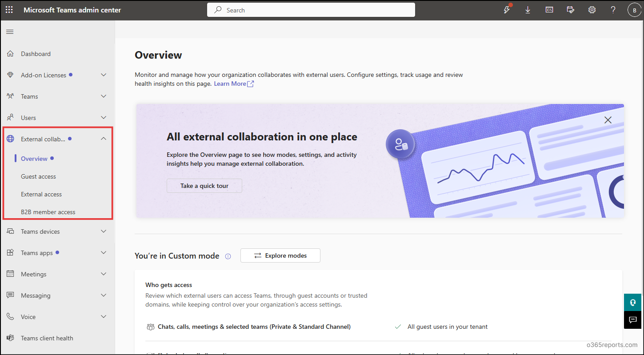644x355 pixels.
Task: Open the Guest access page
Action: click(38, 176)
